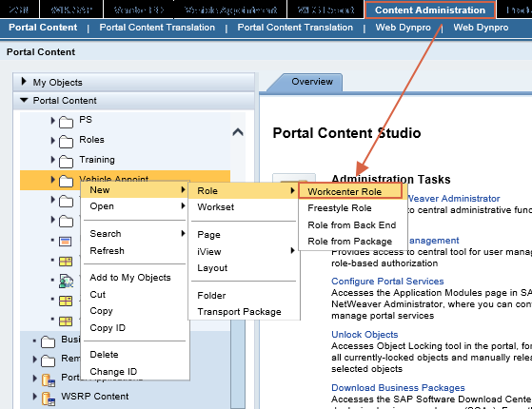Screen dimensions: 532x409
Task: Select Workcenter Role in the submenu
Action: [350, 191]
